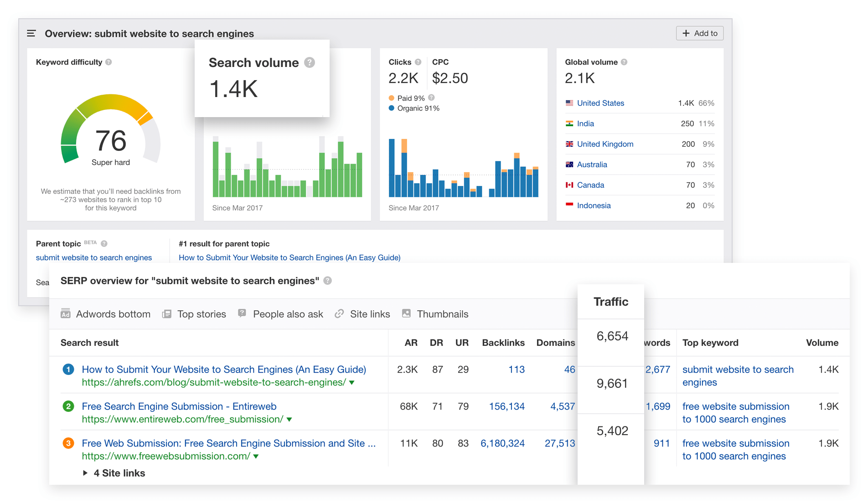Click the Clicks help question icon
The image size is (868, 503).
click(x=418, y=62)
